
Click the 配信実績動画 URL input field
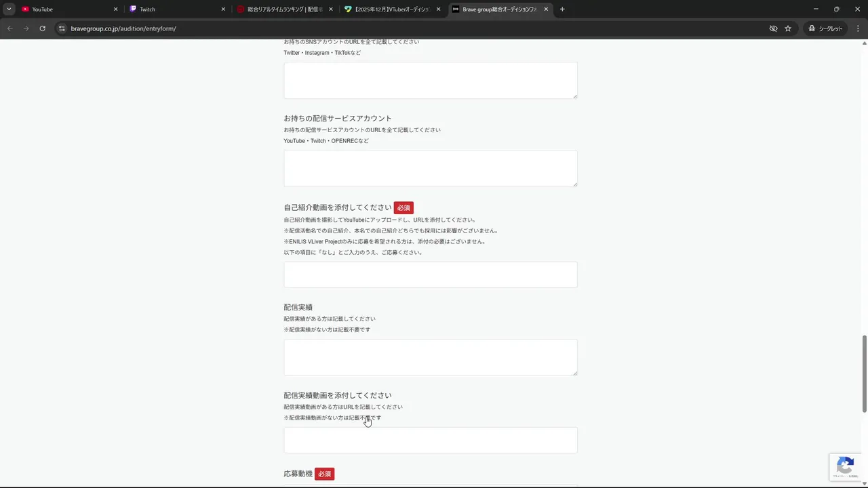[431, 440]
